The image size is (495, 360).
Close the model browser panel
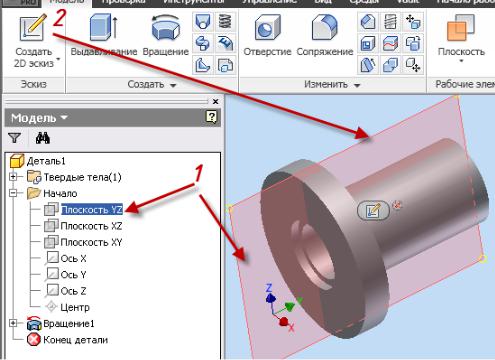pyautogui.click(x=215, y=101)
